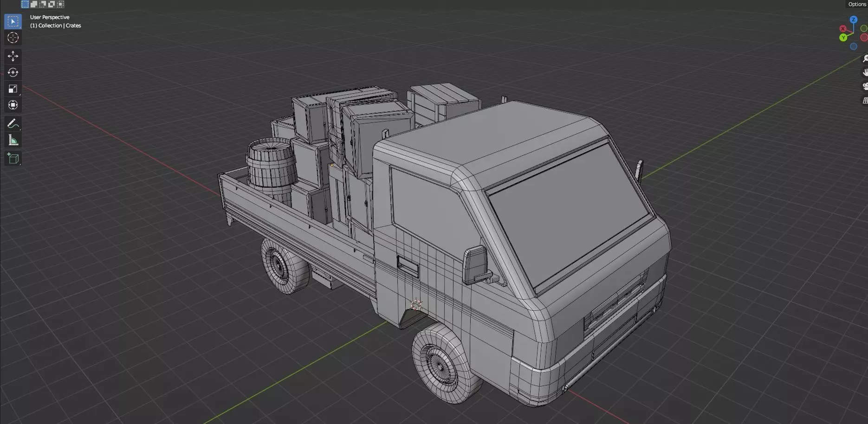868x424 pixels.
Task: Open the Options dropdown
Action: coord(857,4)
